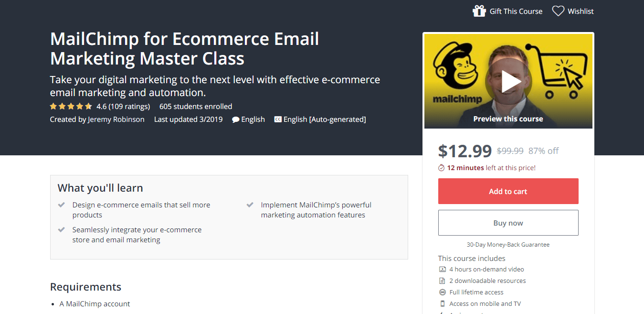Viewport: 644px width, 314px height.
Task: Click the speech bubble language icon
Action: click(236, 119)
